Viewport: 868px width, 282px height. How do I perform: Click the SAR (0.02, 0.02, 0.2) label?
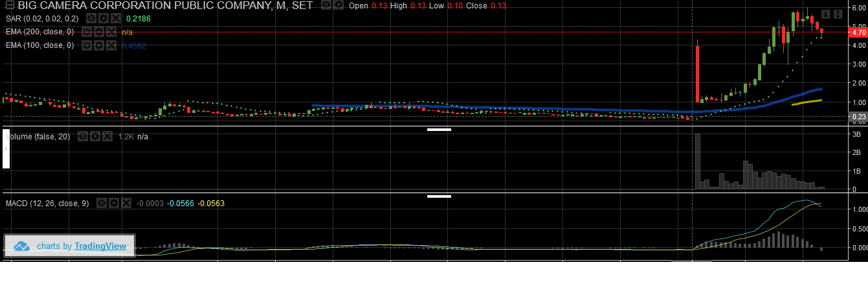tap(42, 19)
